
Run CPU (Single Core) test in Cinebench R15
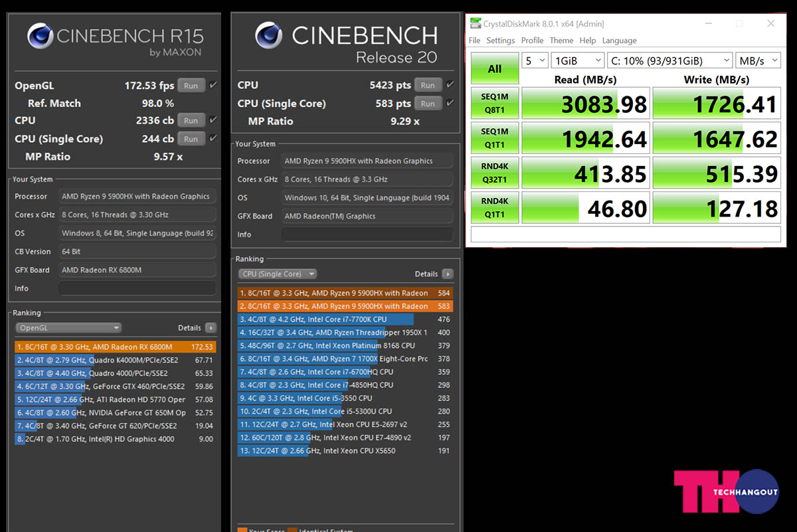click(x=191, y=139)
